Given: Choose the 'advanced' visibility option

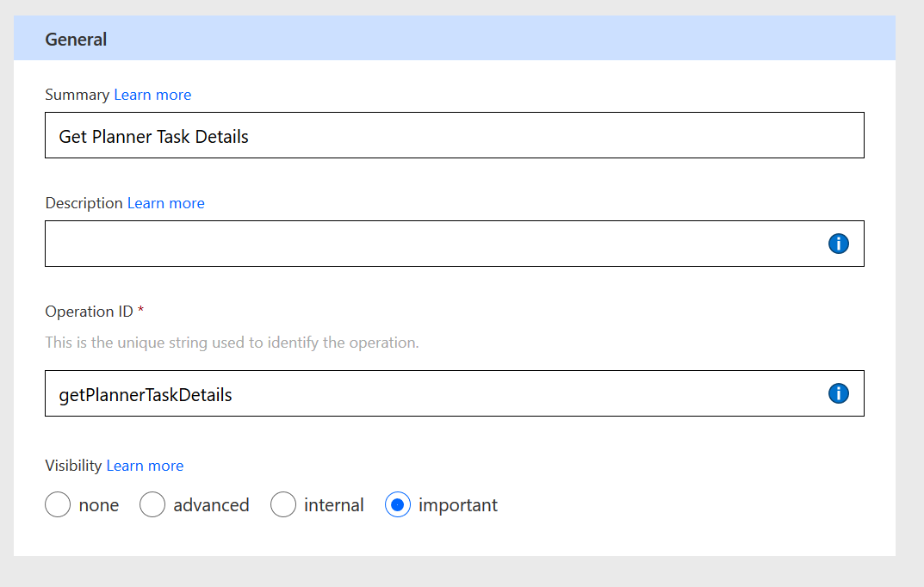Looking at the screenshot, I should (x=152, y=505).
